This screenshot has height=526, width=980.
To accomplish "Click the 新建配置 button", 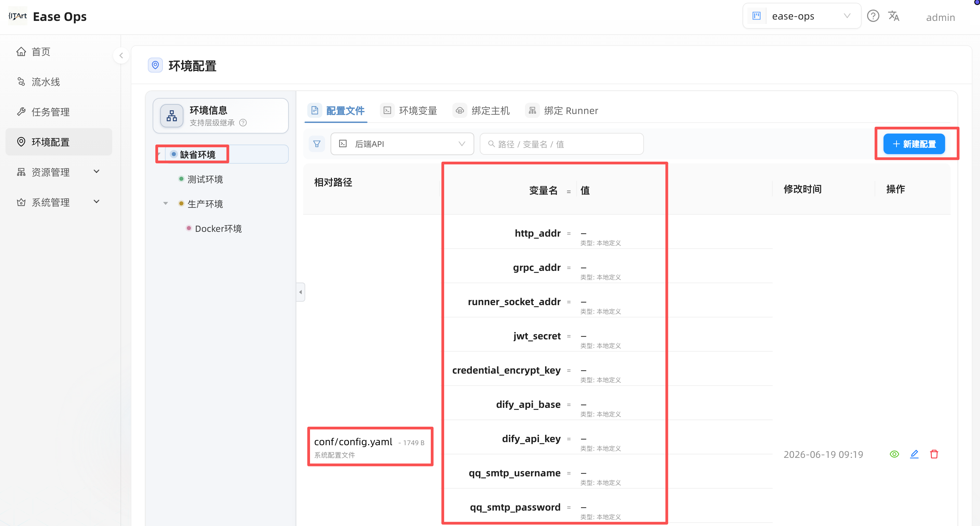I will pos(914,144).
